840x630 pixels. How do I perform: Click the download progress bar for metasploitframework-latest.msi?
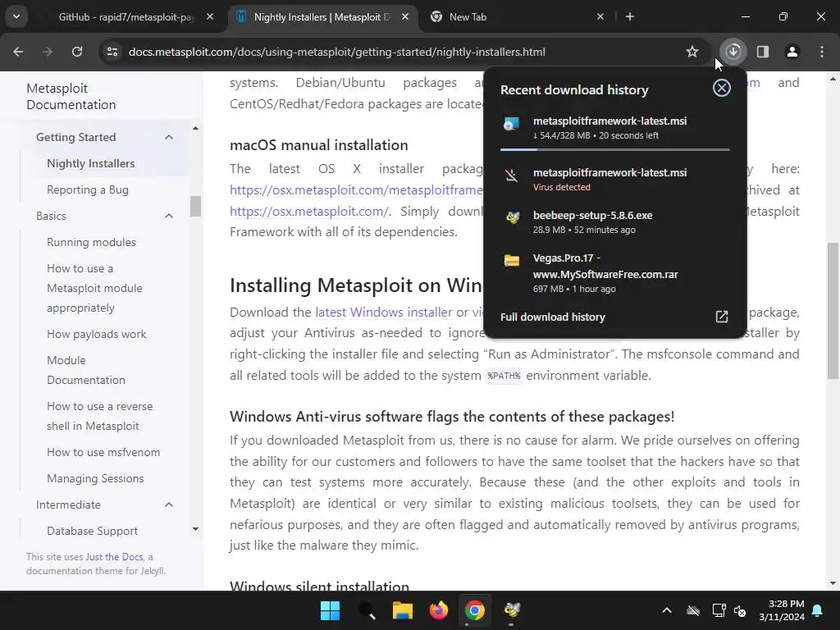pyautogui.click(x=614, y=149)
